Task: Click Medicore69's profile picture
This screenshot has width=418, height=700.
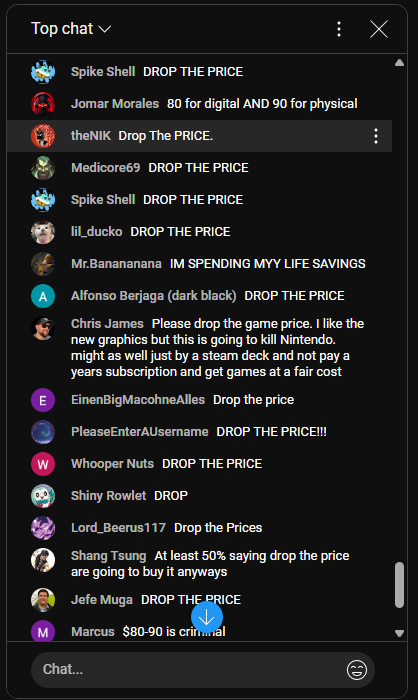Action: tap(43, 168)
